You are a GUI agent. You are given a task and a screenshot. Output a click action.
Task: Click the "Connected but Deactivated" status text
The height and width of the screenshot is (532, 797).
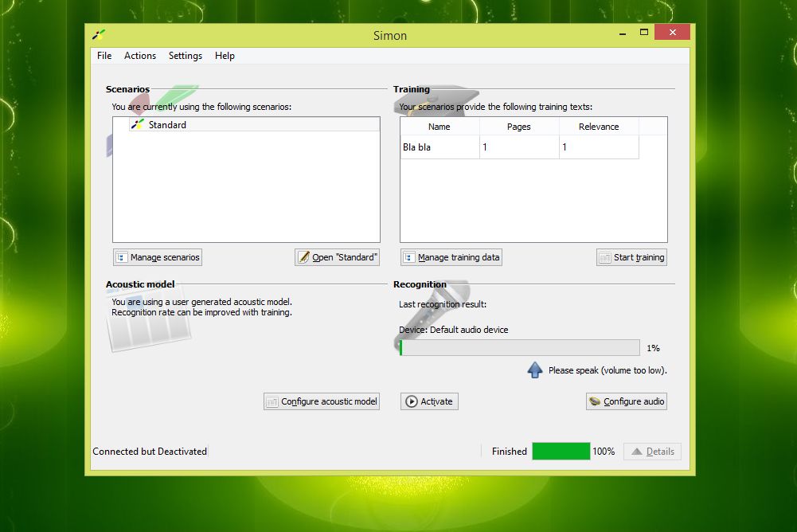pyautogui.click(x=150, y=451)
